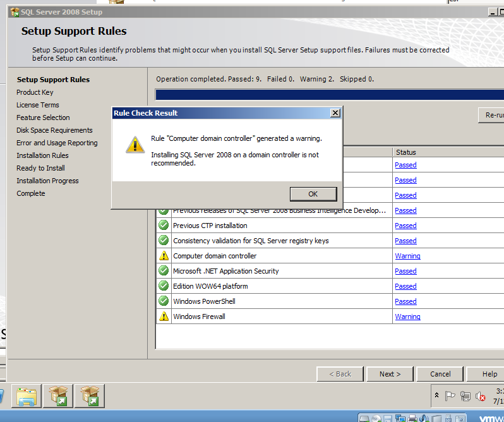Click the dark blue completed progress bar
504x422 pixels.
tap(330, 95)
